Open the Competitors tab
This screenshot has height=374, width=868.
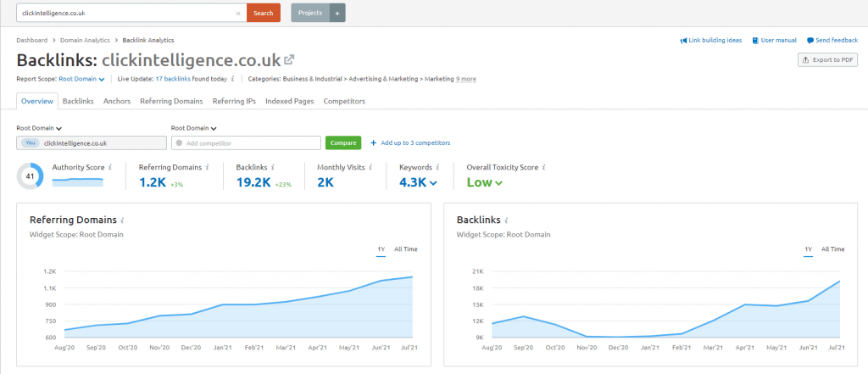344,102
